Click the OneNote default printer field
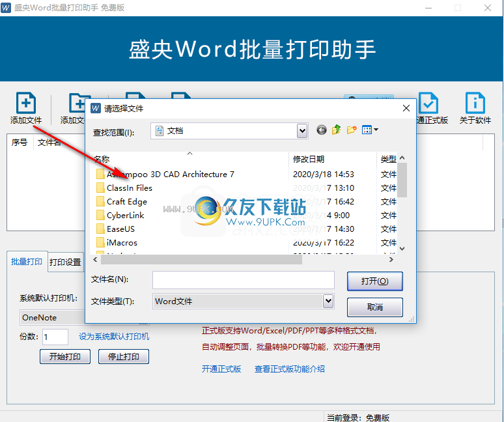 pyautogui.click(x=53, y=318)
